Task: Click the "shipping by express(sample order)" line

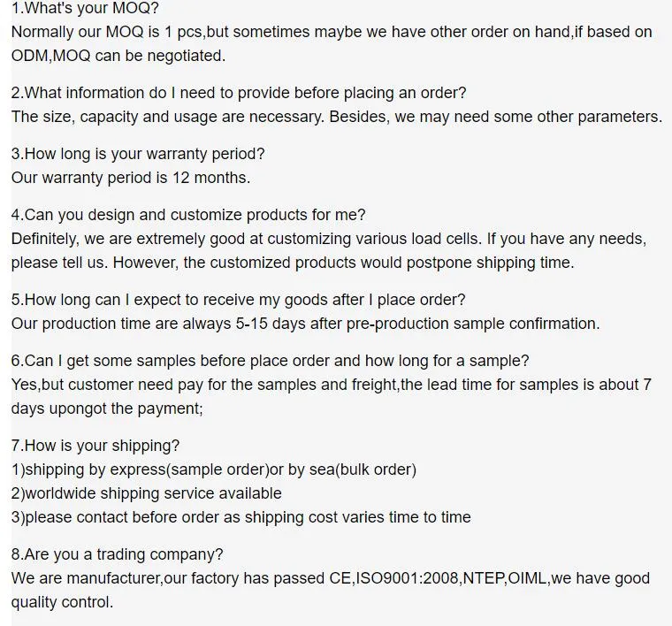Action: click(214, 469)
